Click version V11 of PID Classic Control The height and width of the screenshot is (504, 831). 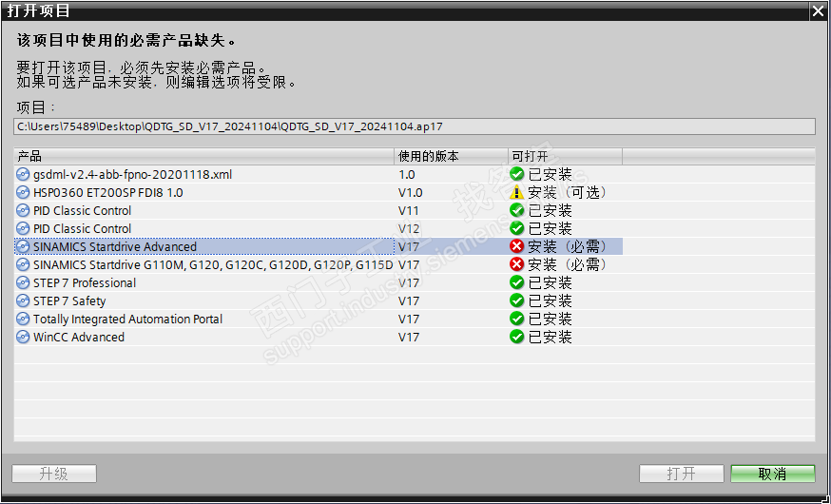tap(409, 210)
